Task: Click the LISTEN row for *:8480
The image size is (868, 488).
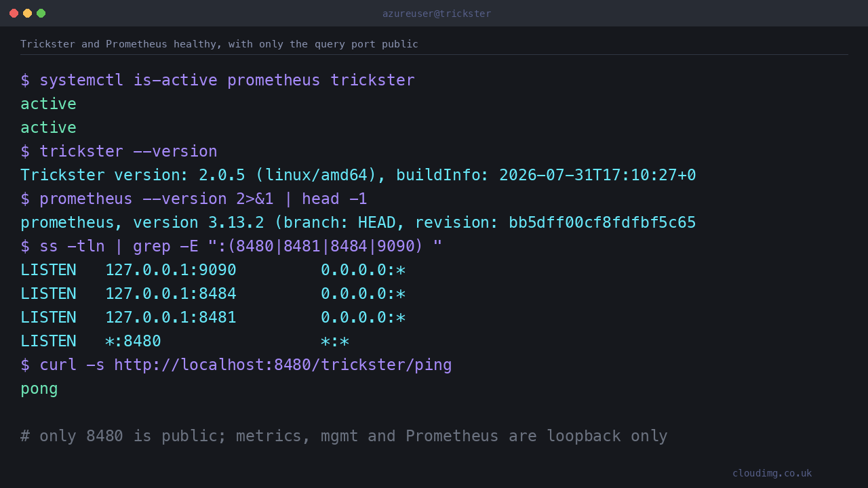Action: pos(185,341)
